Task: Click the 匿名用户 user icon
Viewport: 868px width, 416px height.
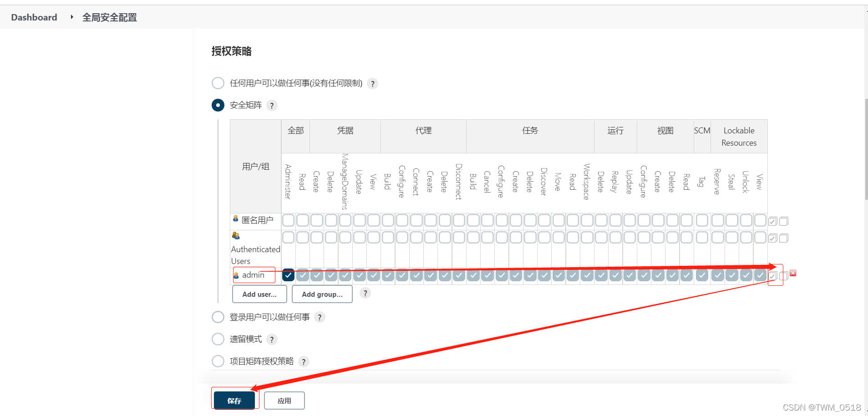Action: (235, 218)
